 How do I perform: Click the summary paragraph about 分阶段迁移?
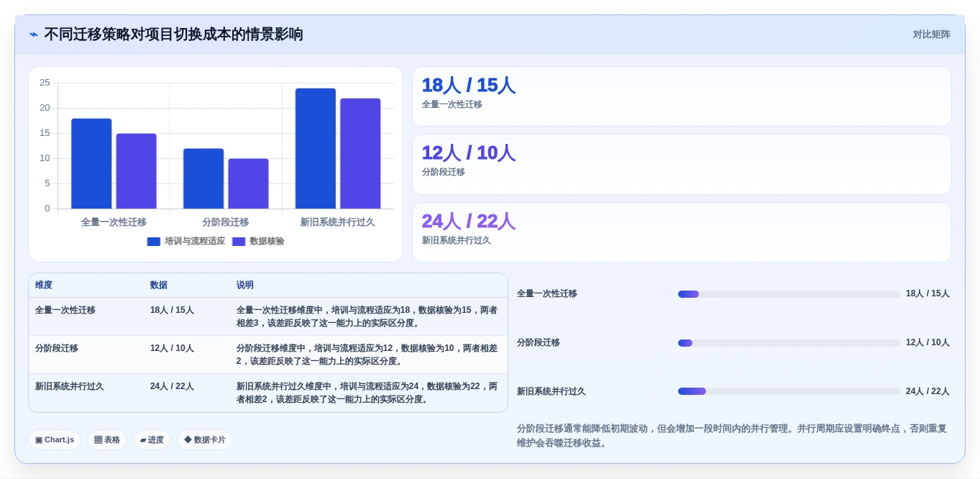[732, 436]
